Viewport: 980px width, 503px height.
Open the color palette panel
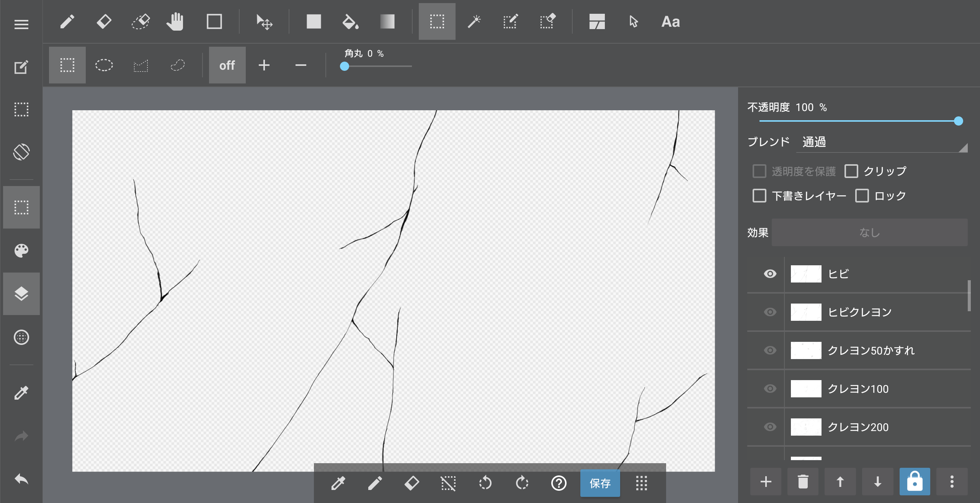pos(21,251)
